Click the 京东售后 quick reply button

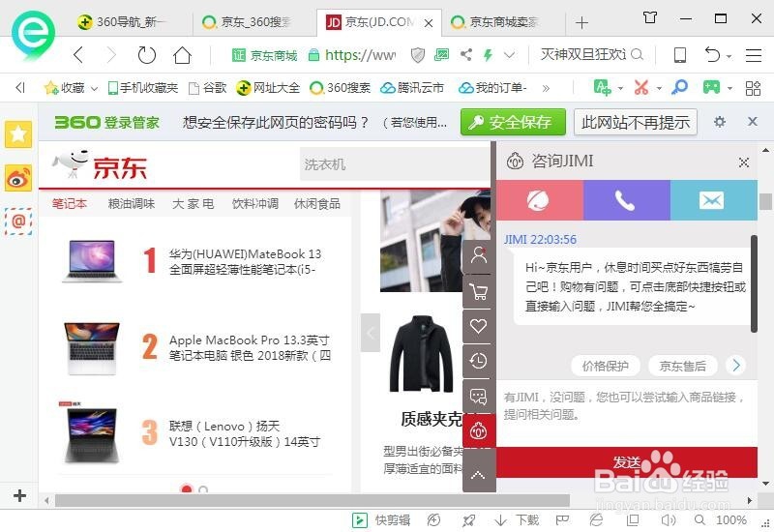click(683, 366)
